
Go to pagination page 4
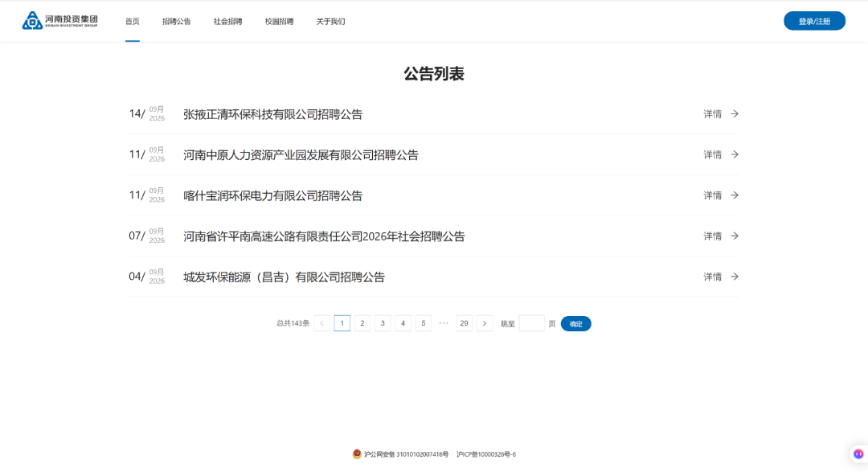(403, 323)
